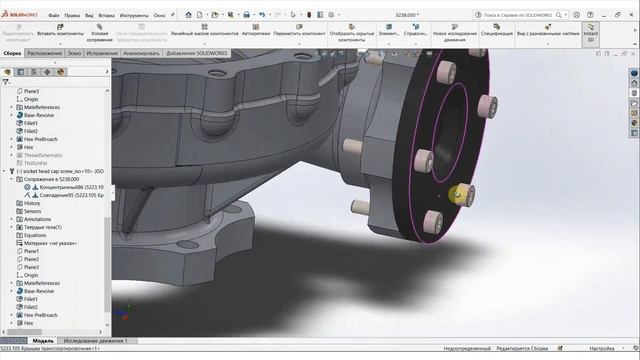
Task: Open the Инструменты menu
Action: 134,15
